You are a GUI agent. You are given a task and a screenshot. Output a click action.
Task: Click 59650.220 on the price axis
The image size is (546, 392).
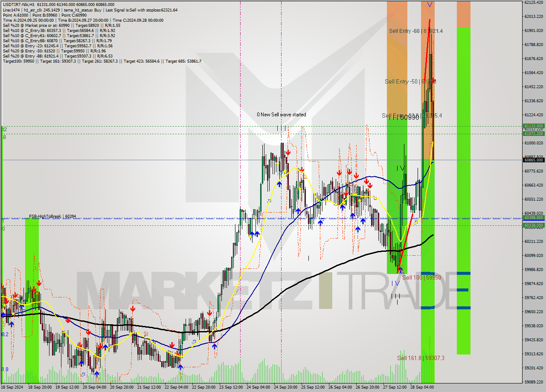[x=534, y=312]
